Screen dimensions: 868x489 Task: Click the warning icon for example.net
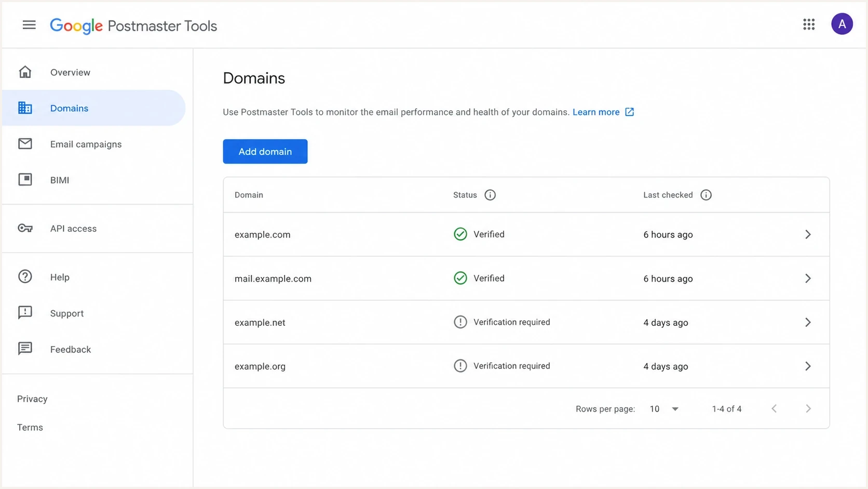(x=460, y=322)
